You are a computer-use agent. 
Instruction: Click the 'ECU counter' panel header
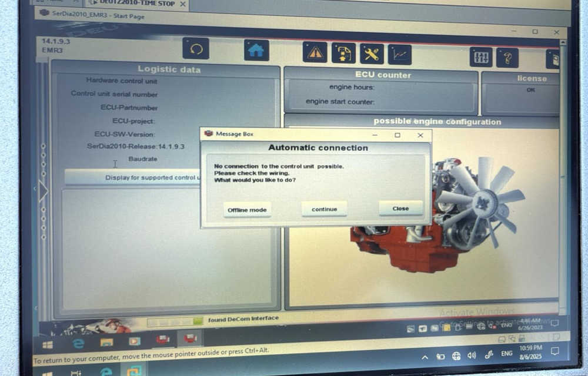pos(383,75)
